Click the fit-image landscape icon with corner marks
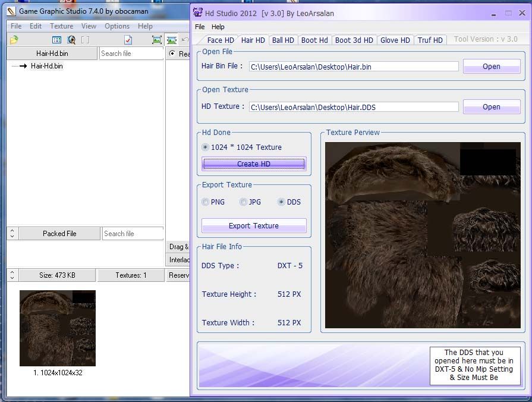Image resolution: width=532 pixels, height=402 pixels. coord(157,40)
